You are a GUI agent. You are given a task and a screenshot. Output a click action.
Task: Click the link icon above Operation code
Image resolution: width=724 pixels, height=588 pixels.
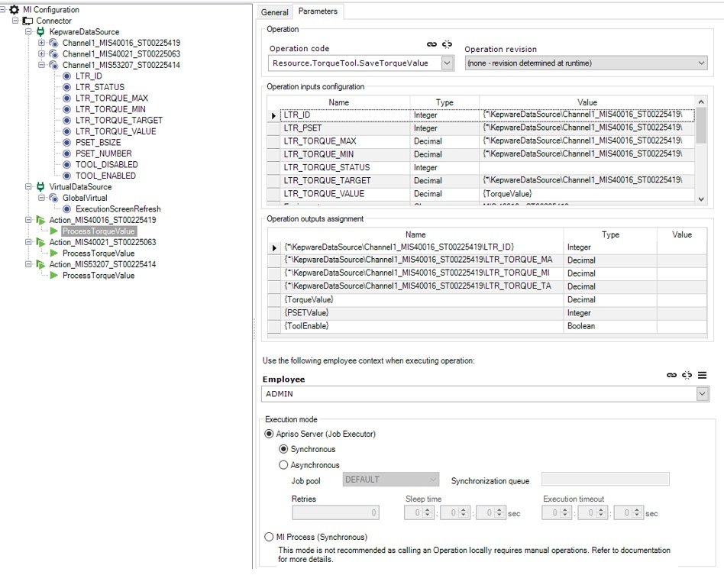431,44
